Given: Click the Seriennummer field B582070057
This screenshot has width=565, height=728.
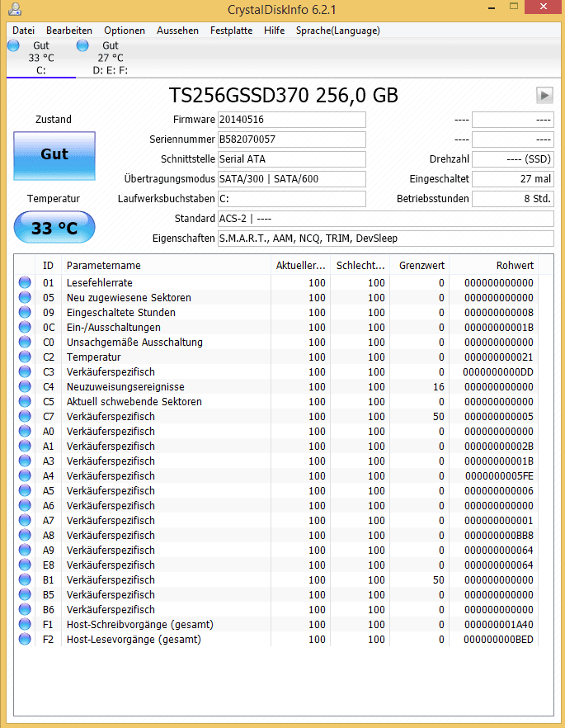Looking at the screenshot, I should (x=292, y=139).
